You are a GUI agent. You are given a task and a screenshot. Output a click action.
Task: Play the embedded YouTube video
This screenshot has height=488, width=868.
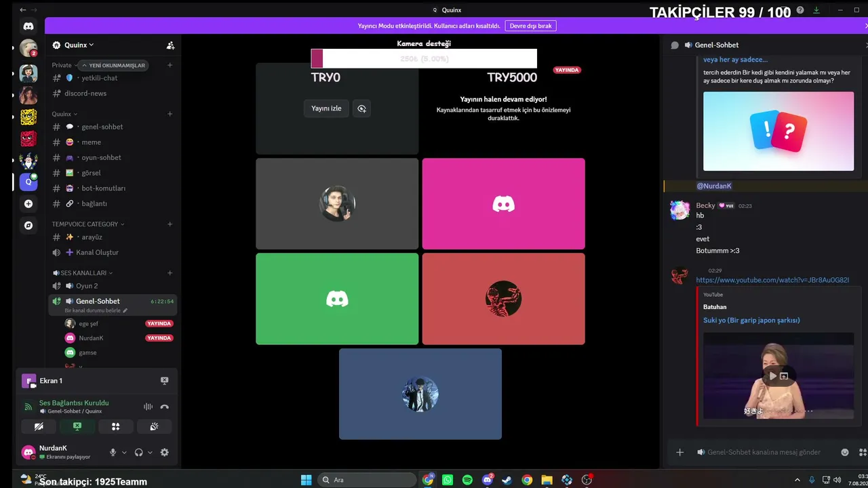point(772,375)
